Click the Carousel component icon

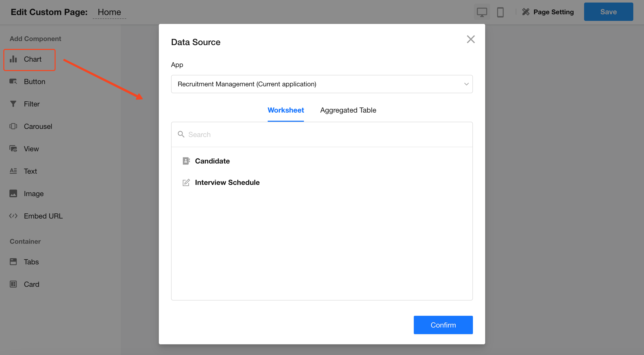click(13, 126)
